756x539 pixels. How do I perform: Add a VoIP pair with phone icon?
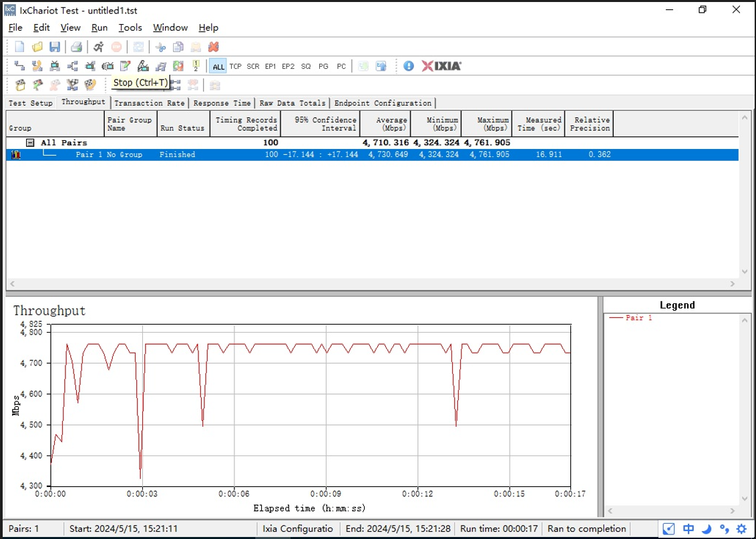point(37,66)
